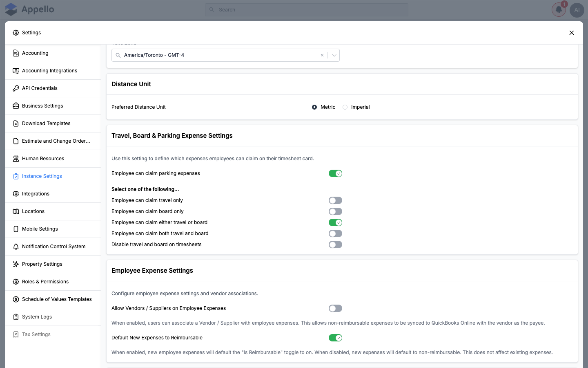The height and width of the screenshot is (368, 588).
Task: Enable 'Employee can claim board only' toggle
Action: click(x=335, y=211)
